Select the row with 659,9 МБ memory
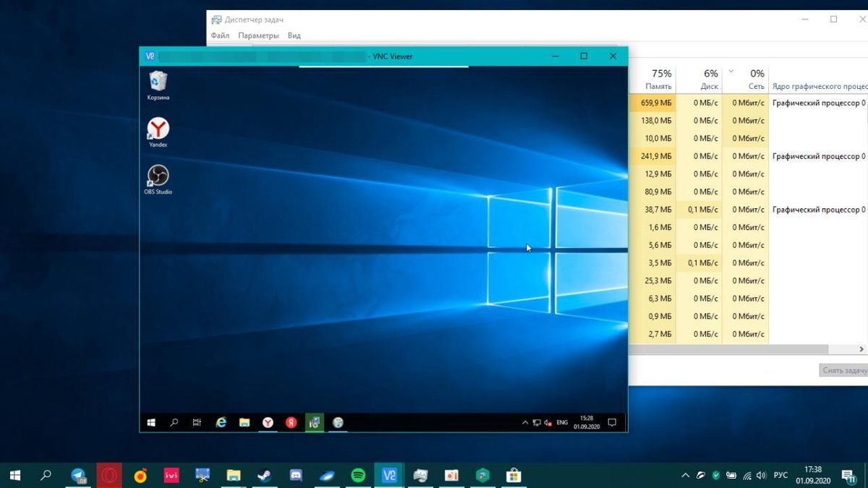The image size is (868, 488). click(748, 103)
